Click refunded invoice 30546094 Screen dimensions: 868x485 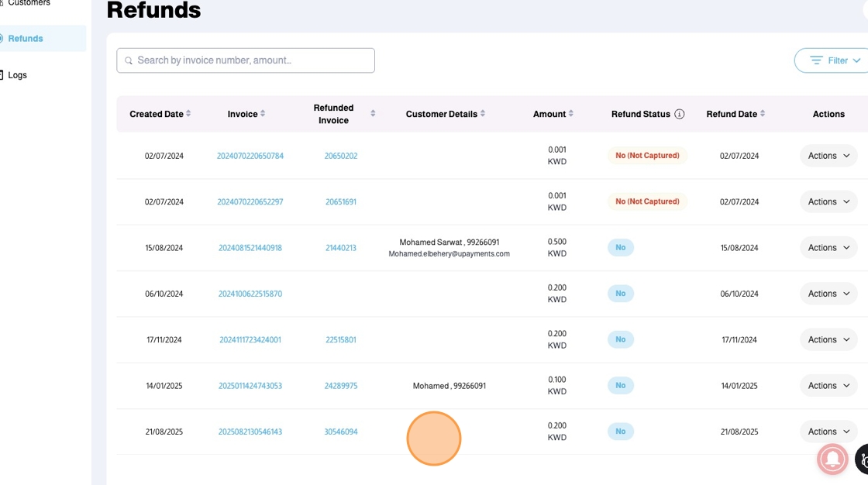341,432
